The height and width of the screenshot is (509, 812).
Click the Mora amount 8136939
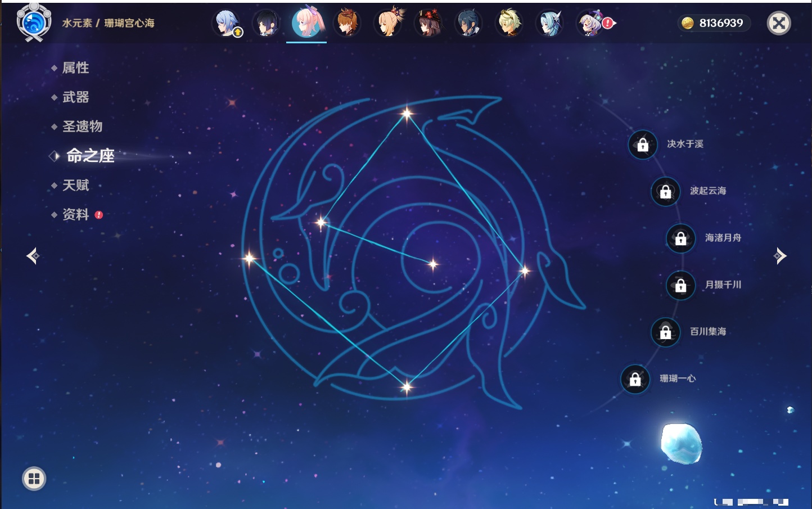[721, 23]
